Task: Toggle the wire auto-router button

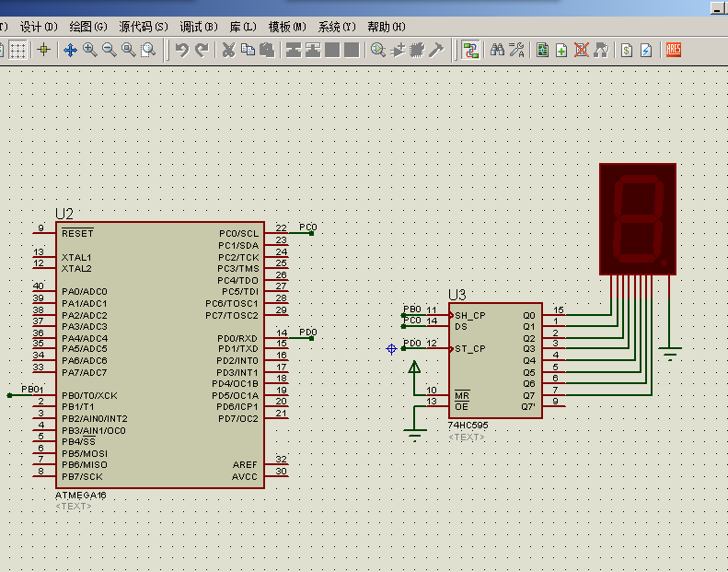Action: tap(470, 50)
